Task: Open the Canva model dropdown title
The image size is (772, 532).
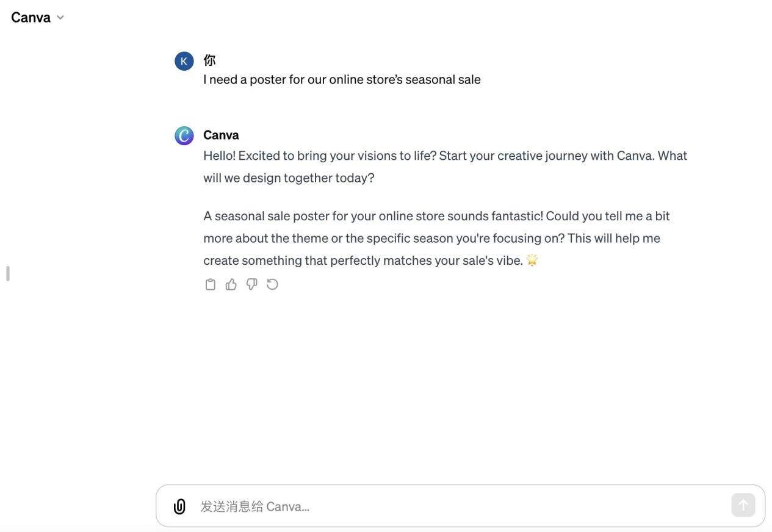Action: [x=31, y=17]
